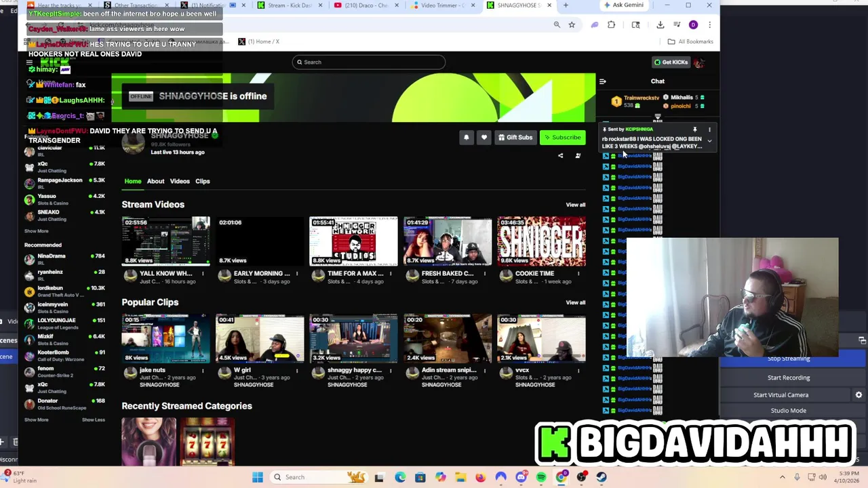Click Ask Gemini button in browser
This screenshot has width=868, height=488.
tap(623, 5)
